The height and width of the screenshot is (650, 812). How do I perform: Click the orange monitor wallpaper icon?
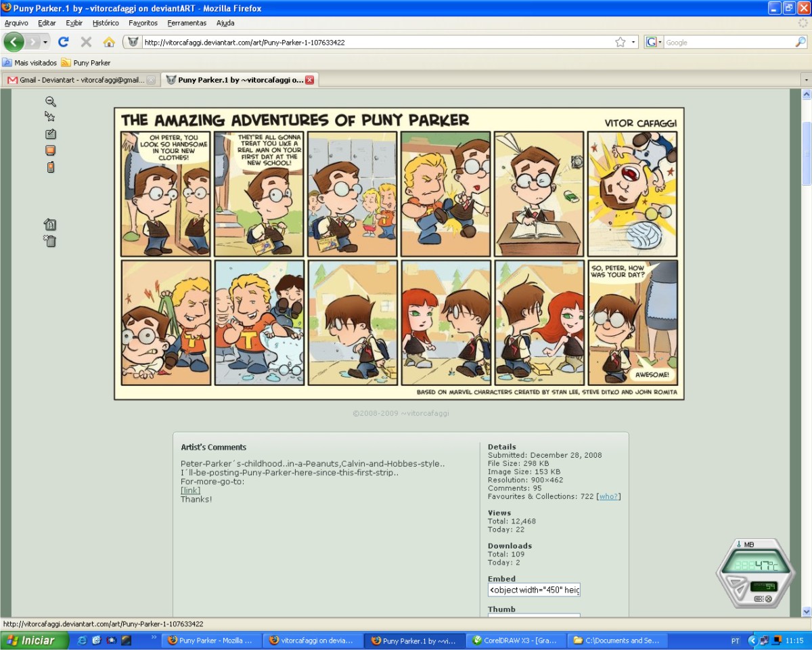click(50, 150)
